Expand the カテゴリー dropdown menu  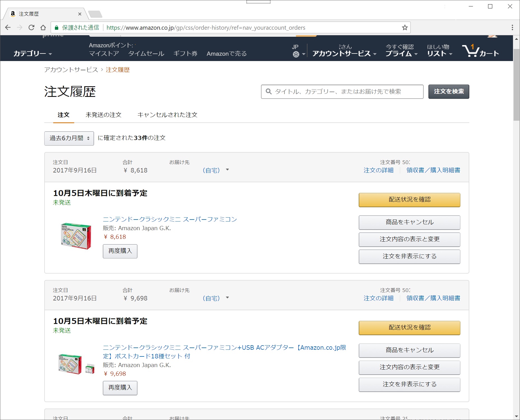32,53
